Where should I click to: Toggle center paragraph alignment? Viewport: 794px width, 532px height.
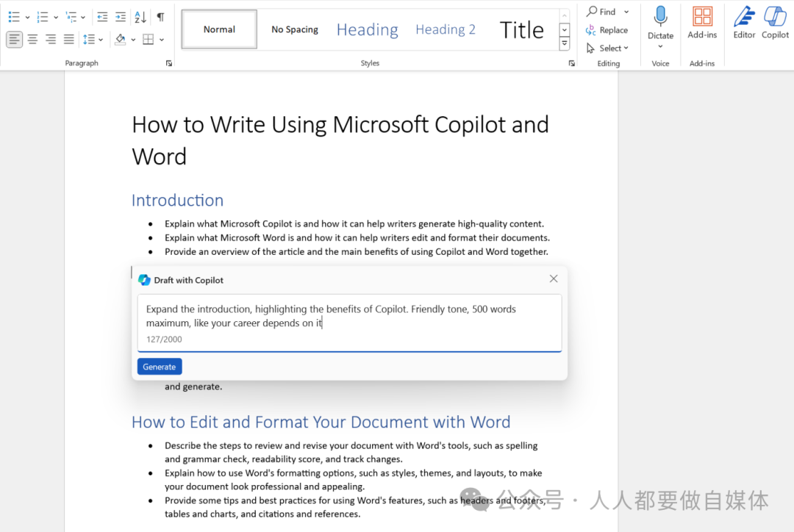click(x=32, y=40)
